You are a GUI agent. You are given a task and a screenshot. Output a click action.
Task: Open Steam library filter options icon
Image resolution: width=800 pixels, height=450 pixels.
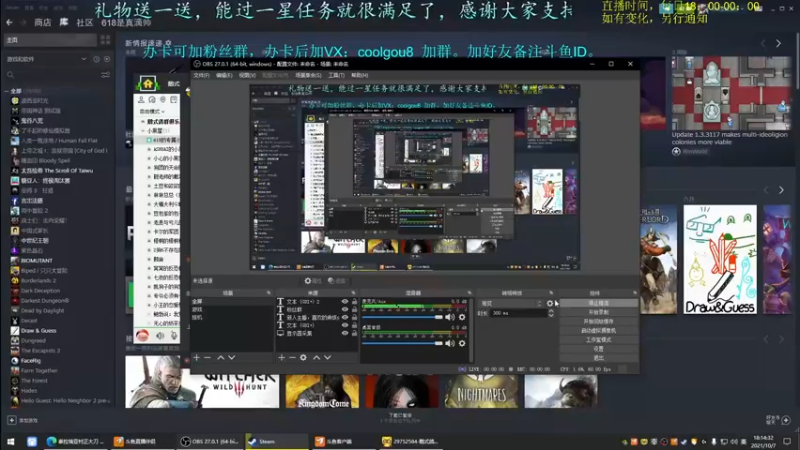coord(106,75)
